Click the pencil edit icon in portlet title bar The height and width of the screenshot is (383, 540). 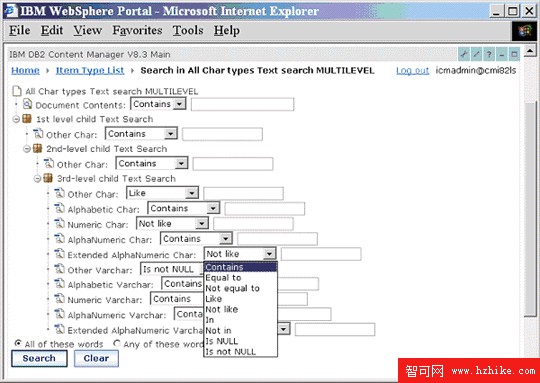[476, 54]
